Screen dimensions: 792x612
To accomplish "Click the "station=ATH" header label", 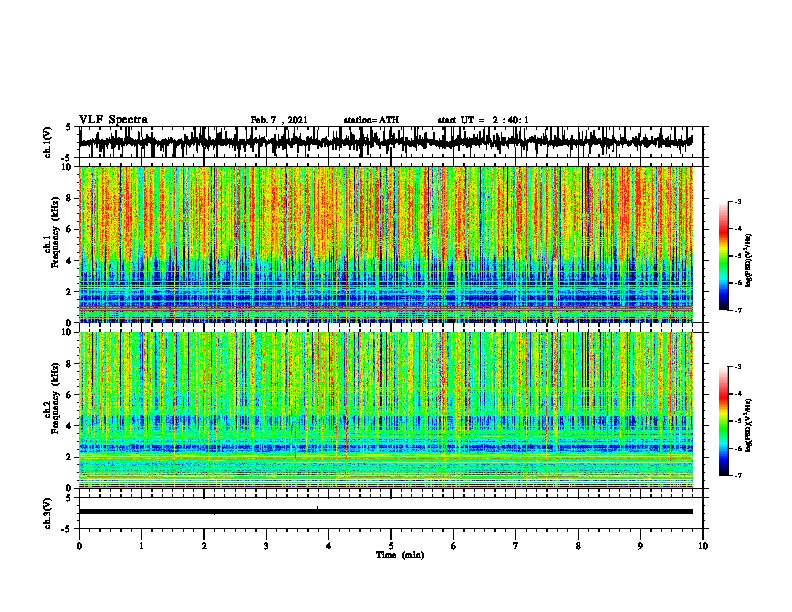I will click(371, 120).
